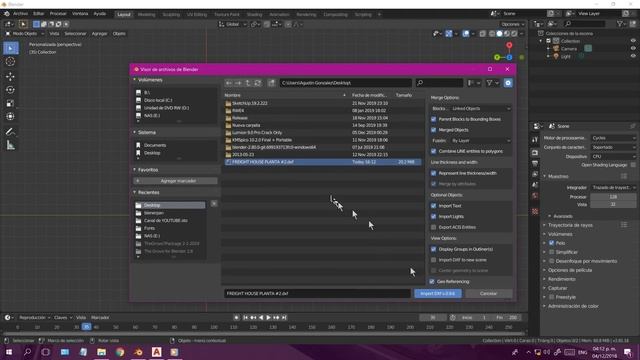Viewport: 640px width, 360px height.
Task: Switch to Blender taskbar icon
Action: tap(138, 352)
